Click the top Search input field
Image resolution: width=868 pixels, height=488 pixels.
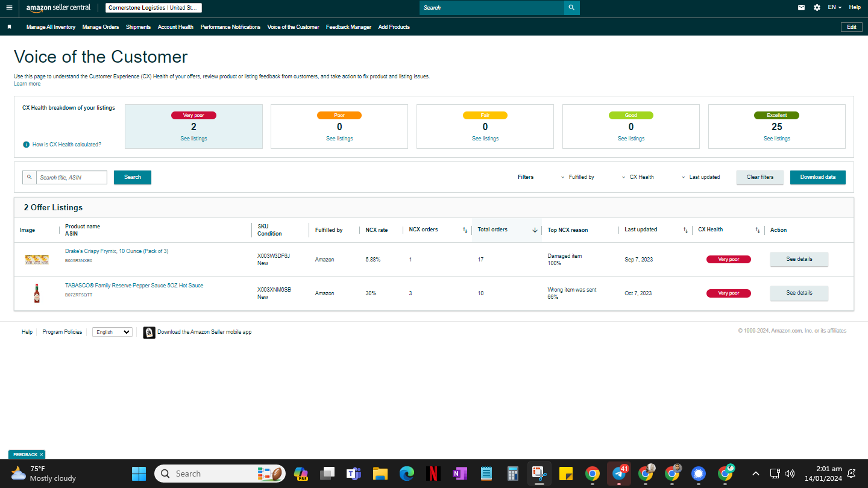pyautogui.click(x=492, y=8)
